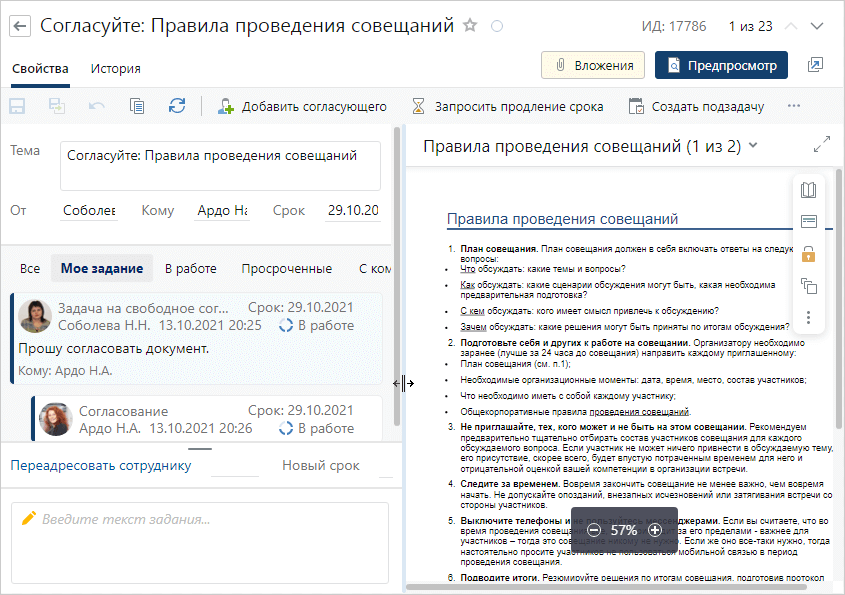Select the Save icon on the toolbar
This screenshot has width=845, height=595.
16,105
